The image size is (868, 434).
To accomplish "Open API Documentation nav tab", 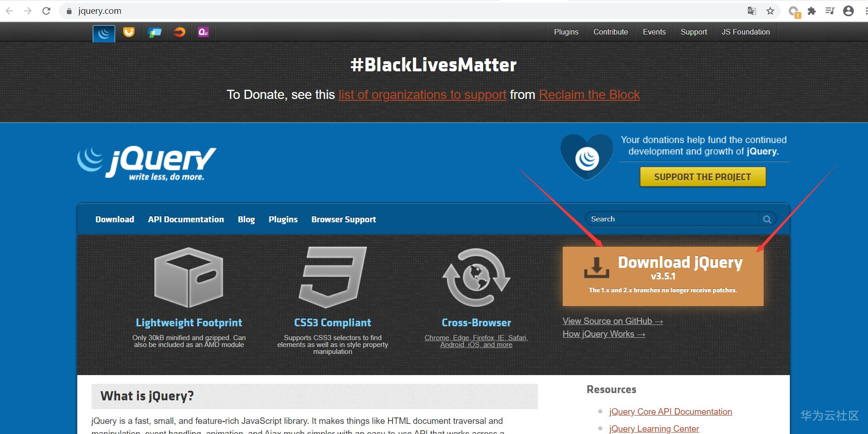I will (x=186, y=220).
